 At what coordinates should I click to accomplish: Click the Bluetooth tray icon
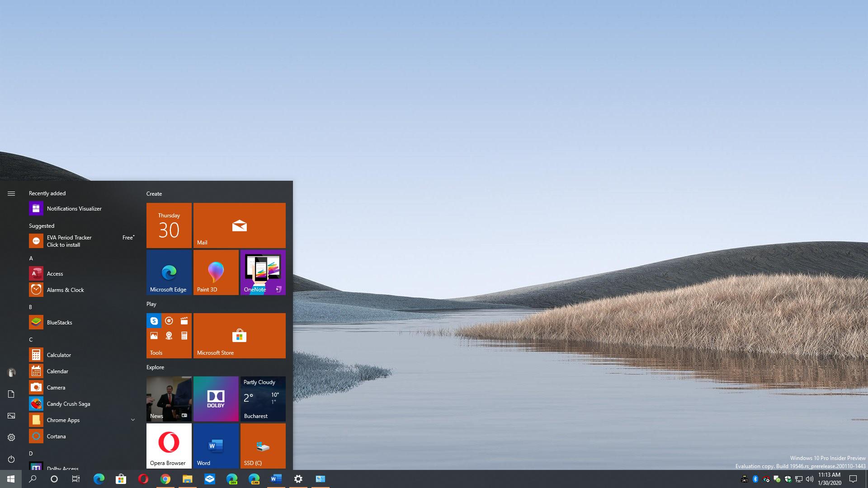tap(755, 479)
